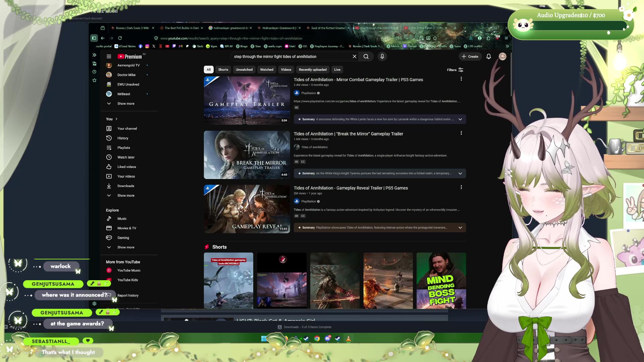
Task: Open Asmongold TV subscription channel
Action: pyautogui.click(x=128, y=65)
